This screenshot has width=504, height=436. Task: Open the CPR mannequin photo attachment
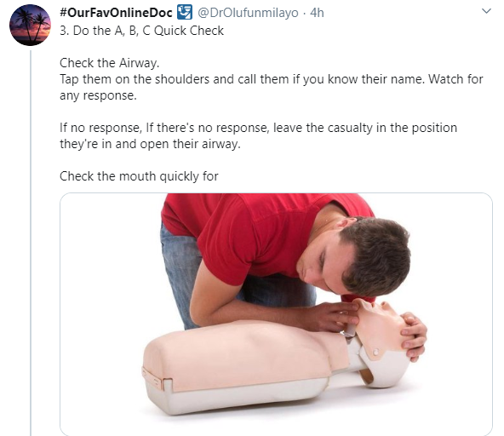pyautogui.click(x=276, y=314)
